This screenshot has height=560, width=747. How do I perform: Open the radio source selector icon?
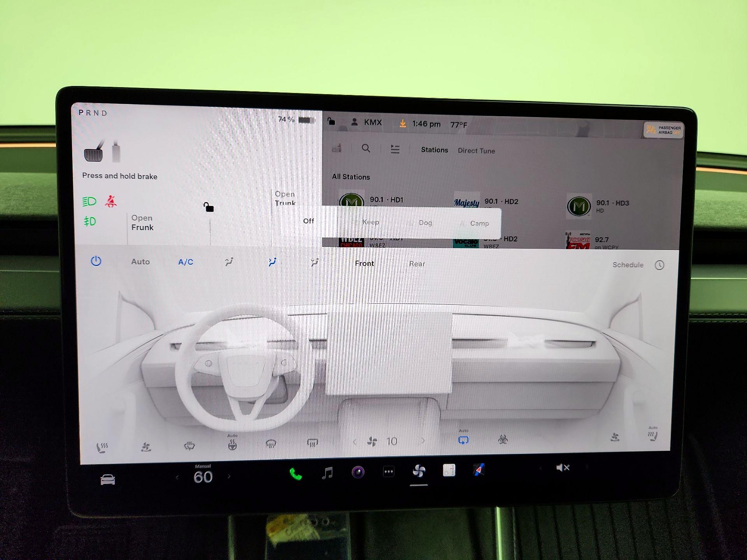point(337,148)
